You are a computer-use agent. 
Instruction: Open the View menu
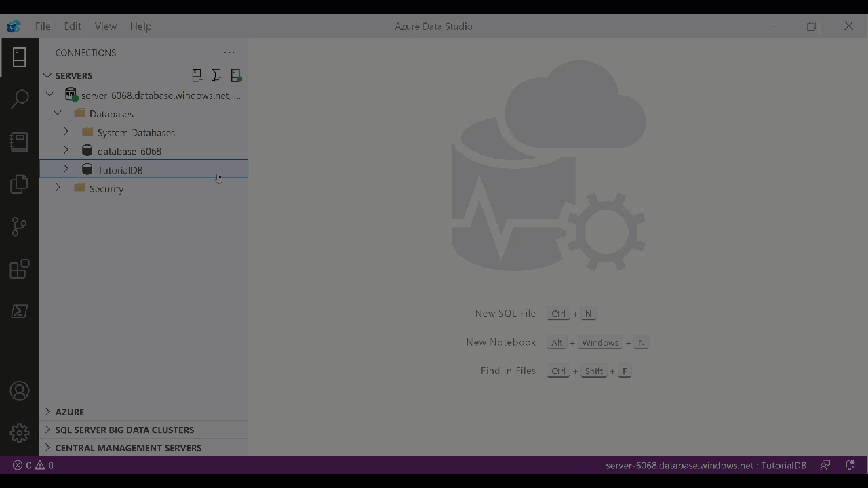[105, 26]
